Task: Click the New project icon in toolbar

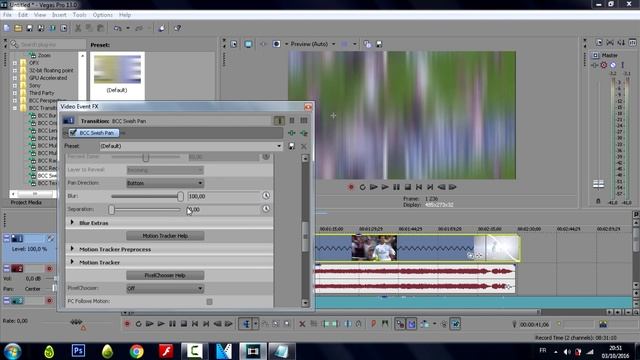Action: (x=7, y=28)
